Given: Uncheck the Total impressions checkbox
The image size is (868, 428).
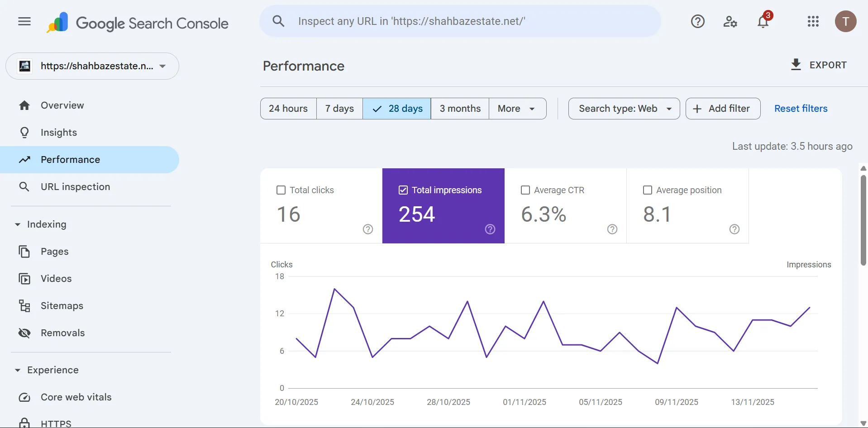Looking at the screenshot, I should pyautogui.click(x=403, y=190).
